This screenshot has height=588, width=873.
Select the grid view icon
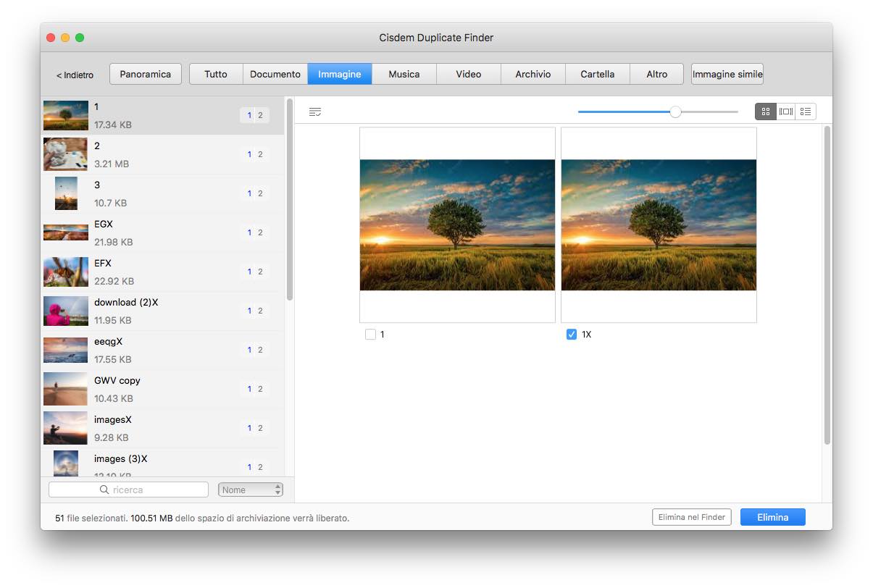pyautogui.click(x=766, y=112)
